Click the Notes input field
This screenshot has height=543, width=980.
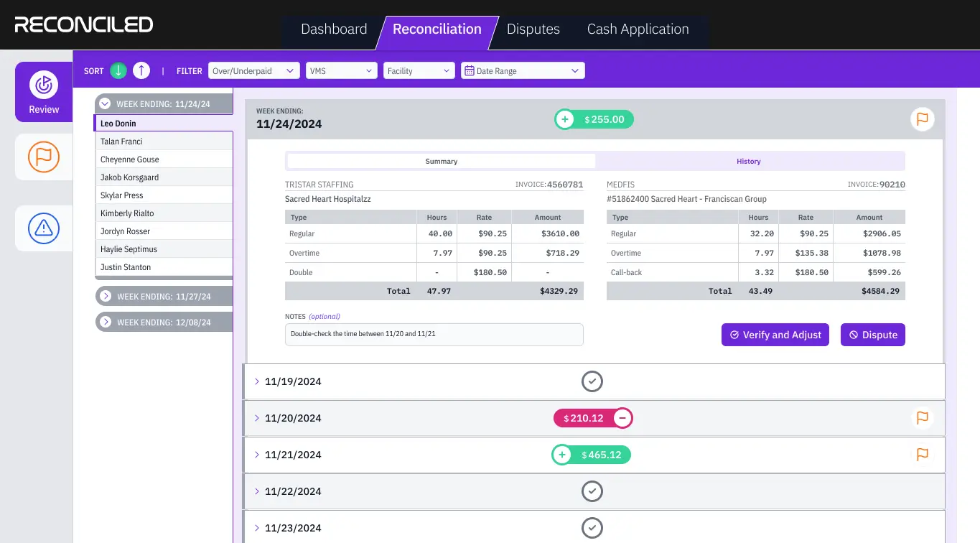coord(434,334)
